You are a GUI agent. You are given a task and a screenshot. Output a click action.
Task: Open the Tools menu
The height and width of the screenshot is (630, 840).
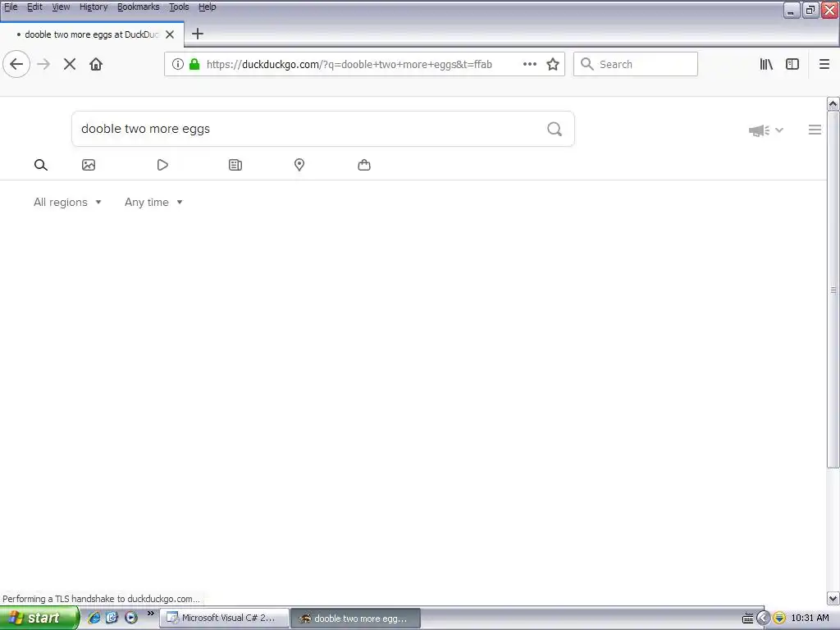tap(179, 7)
